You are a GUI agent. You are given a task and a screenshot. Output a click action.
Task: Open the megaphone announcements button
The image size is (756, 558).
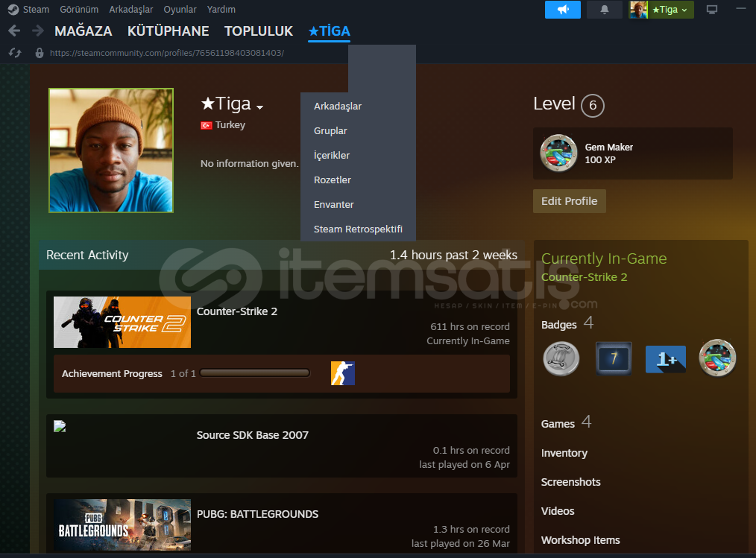[x=563, y=10]
